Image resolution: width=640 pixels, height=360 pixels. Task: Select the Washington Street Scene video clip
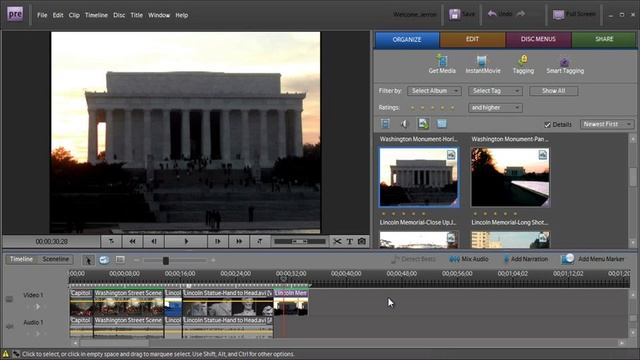coord(129,302)
